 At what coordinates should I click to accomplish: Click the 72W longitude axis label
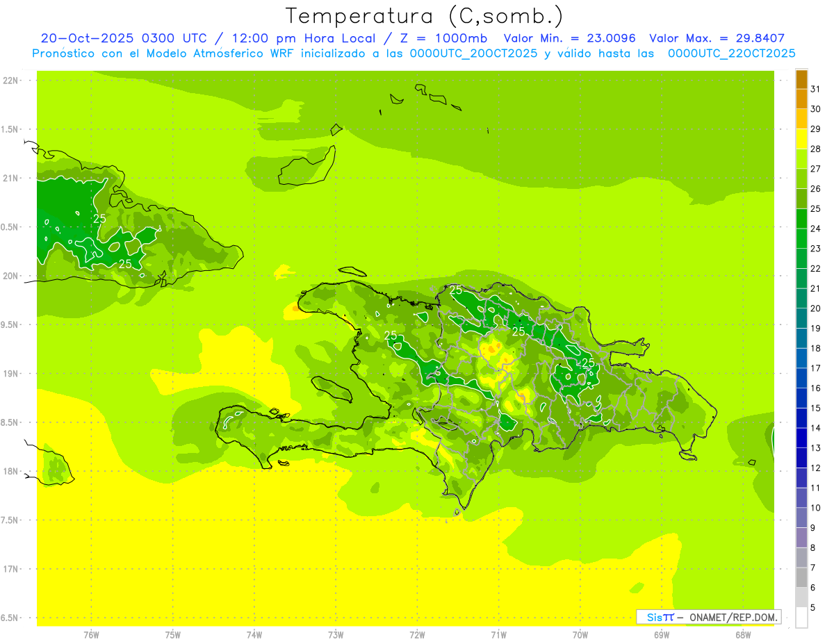click(417, 634)
